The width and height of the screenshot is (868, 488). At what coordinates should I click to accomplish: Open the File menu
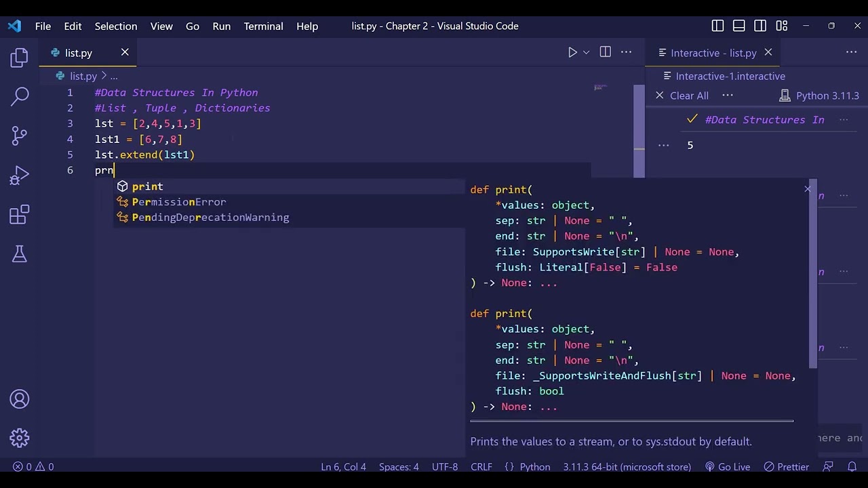point(43,26)
